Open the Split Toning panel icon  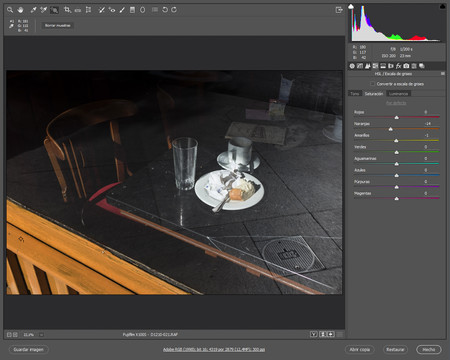(383, 66)
